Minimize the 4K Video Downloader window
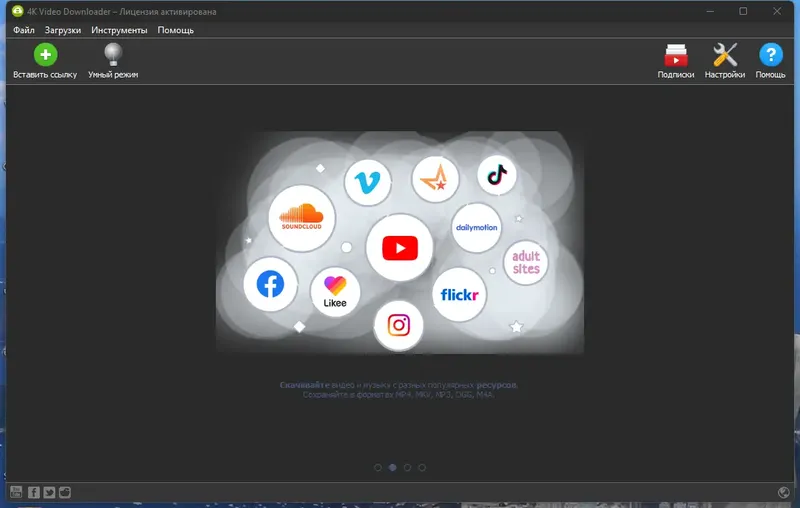This screenshot has width=800, height=508. pyautogui.click(x=710, y=11)
